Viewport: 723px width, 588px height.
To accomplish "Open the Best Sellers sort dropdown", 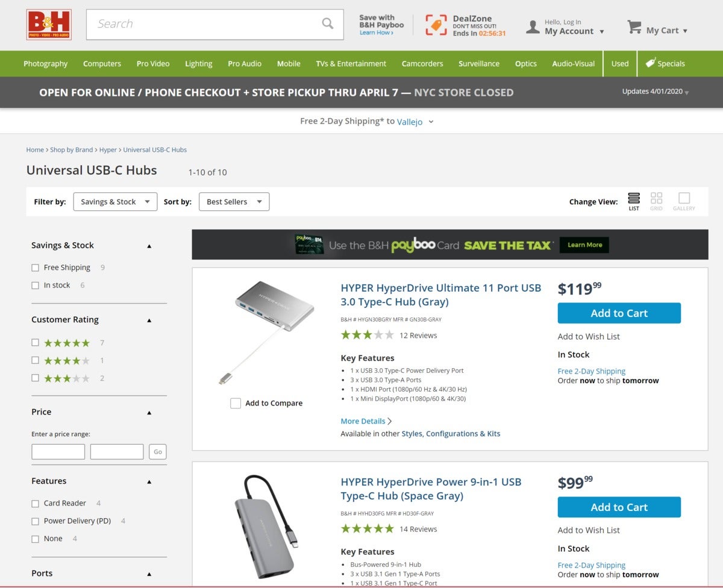I will (x=234, y=202).
